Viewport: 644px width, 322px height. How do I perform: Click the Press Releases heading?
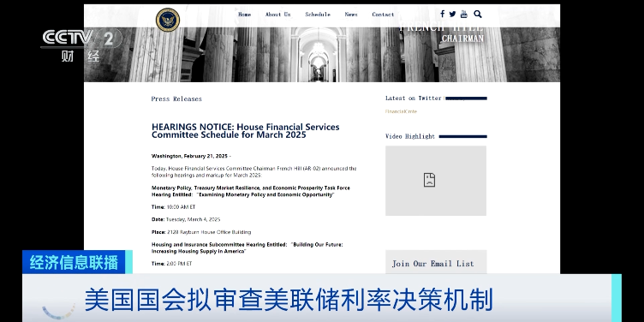pyautogui.click(x=176, y=99)
